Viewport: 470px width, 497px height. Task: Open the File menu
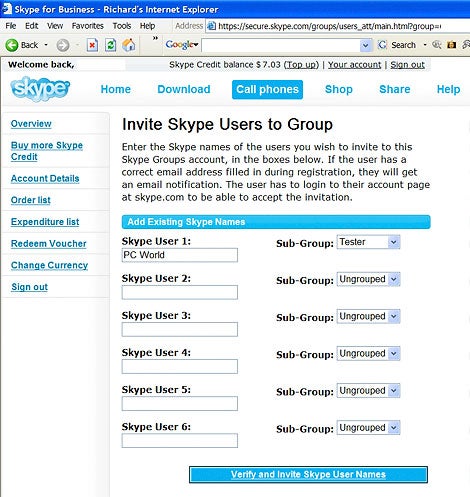(11, 26)
